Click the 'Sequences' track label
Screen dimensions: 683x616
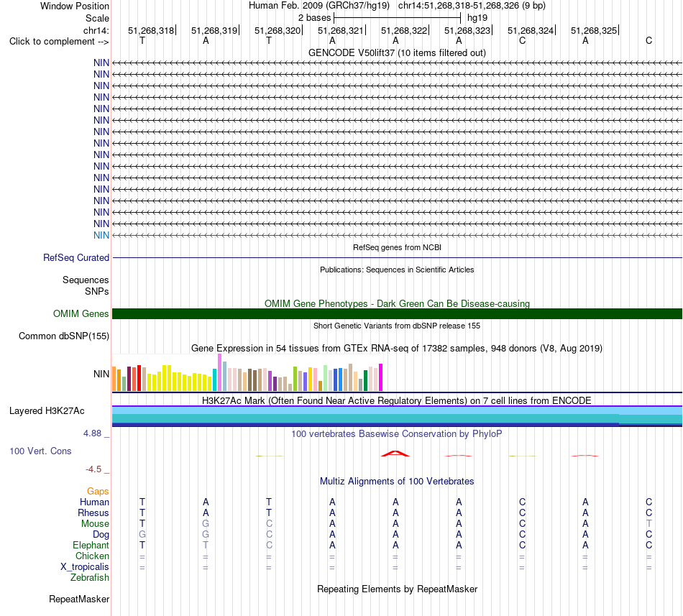(x=86, y=280)
